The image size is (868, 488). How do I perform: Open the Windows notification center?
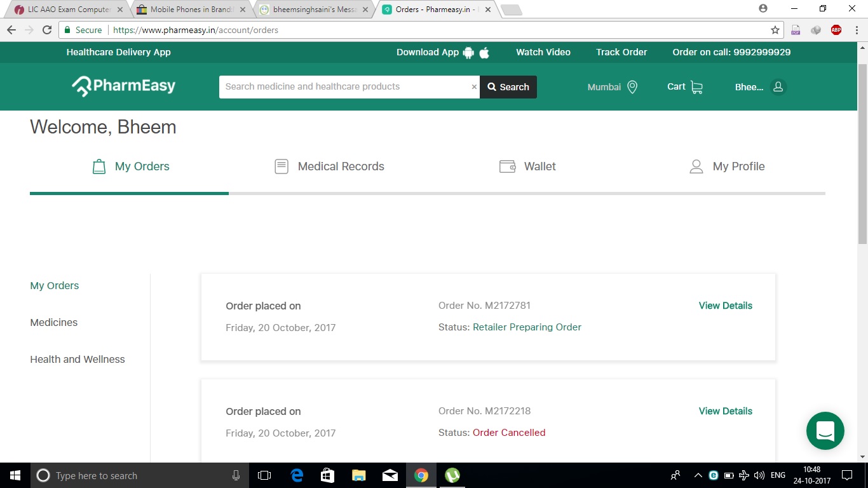tap(846, 475)
